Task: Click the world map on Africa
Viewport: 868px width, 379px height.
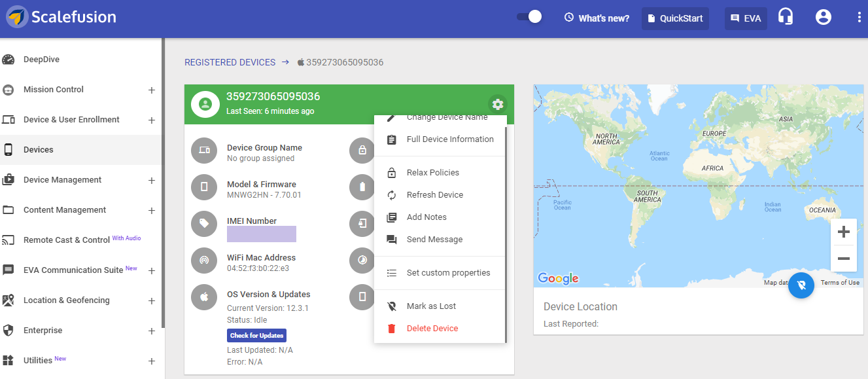Action: click(712, 168)
